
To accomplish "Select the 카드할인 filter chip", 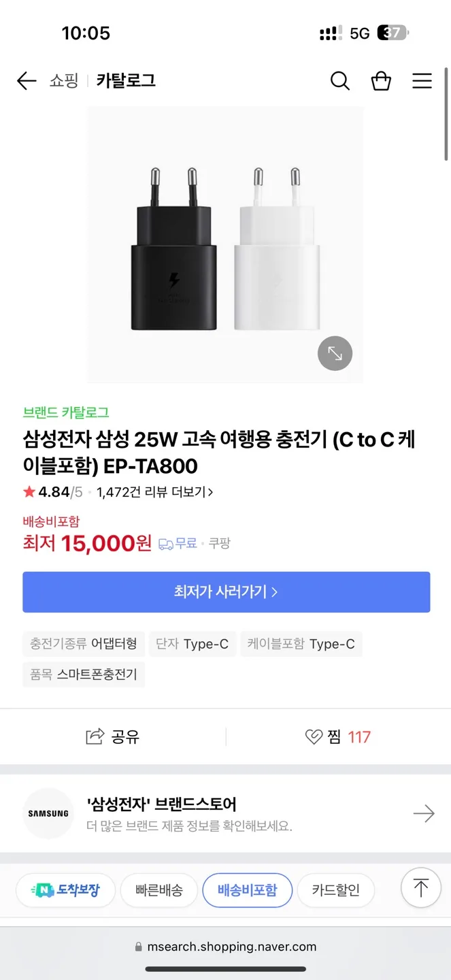I will pos(336,890).
